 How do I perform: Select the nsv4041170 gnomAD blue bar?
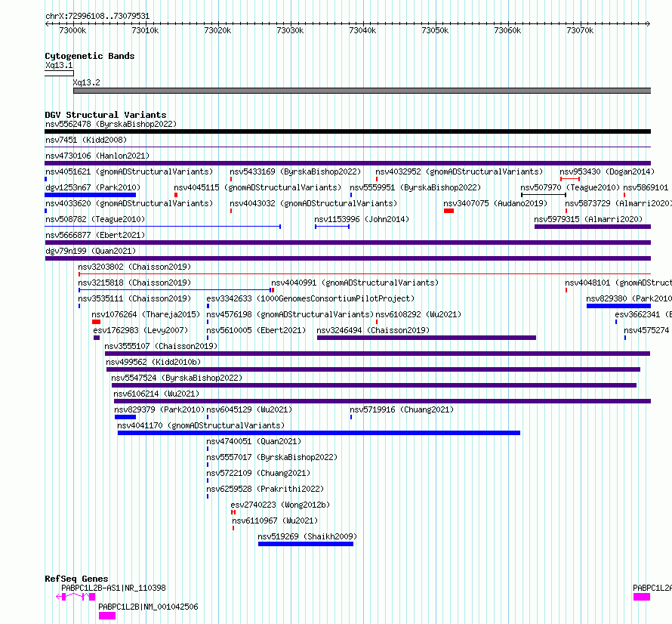point(319,433)
